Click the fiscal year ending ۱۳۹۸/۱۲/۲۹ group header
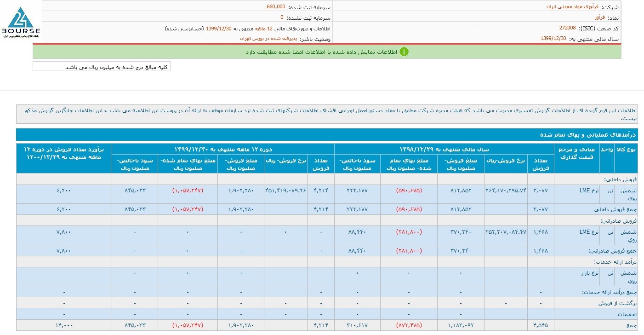This screenshot has height=335, width=644. (444, 149)
